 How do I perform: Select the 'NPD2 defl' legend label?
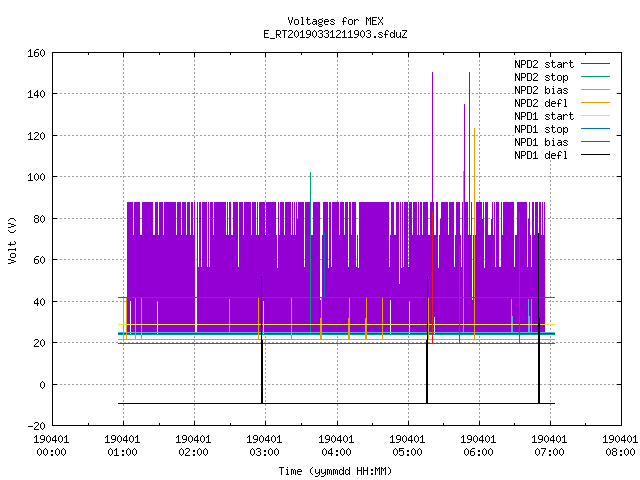pos(541,103)
